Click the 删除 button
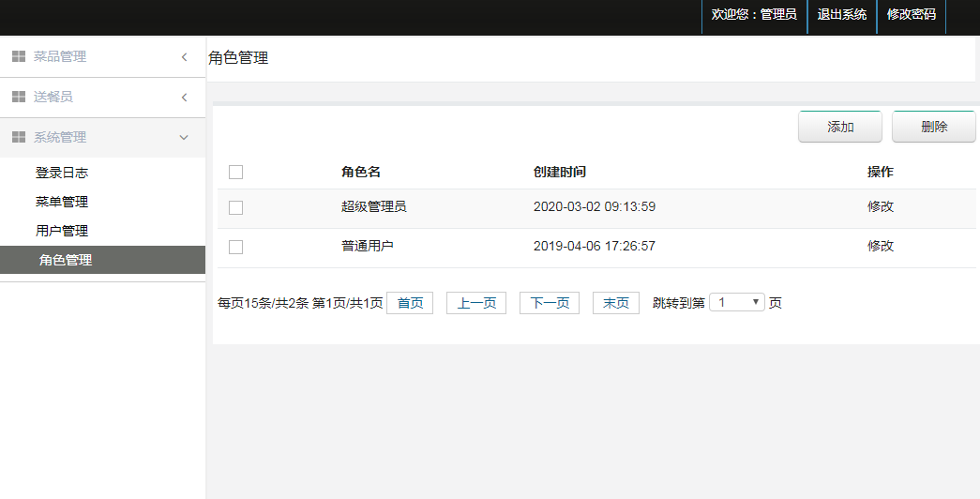This screenshot has width=980, height=499. [934, 127]
